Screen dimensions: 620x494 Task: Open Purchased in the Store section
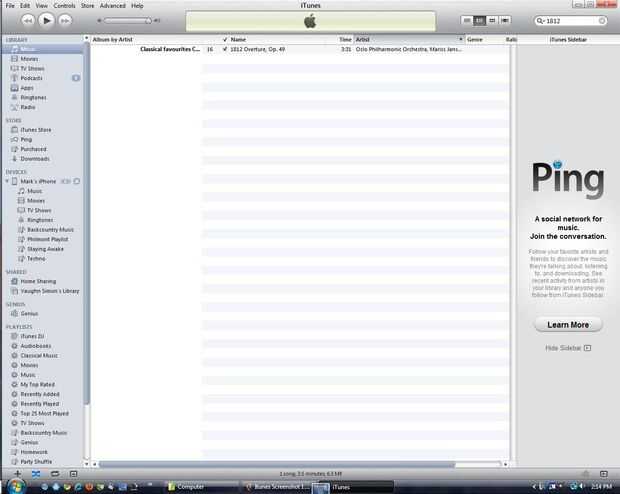click(x=33, y=149)
